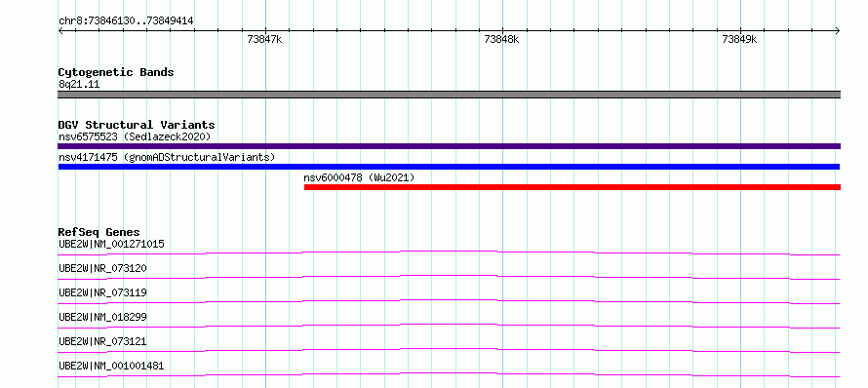Open the UBE2W|NM_001271015 transcript
The width and height of the screenshot is (868, 388).
111,244
